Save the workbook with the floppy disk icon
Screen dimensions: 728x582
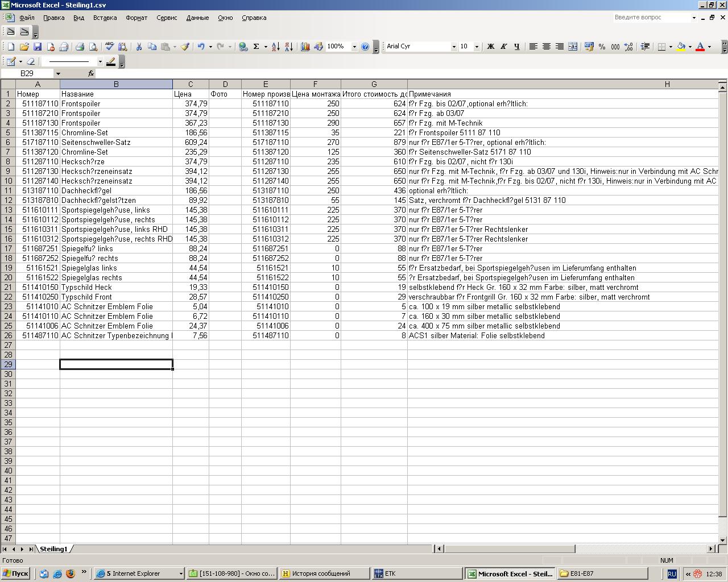coord(38,47)
